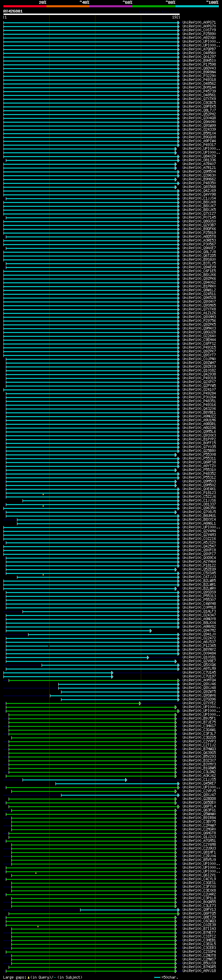Open hit UniRef100_P07145

coord(199,217)
